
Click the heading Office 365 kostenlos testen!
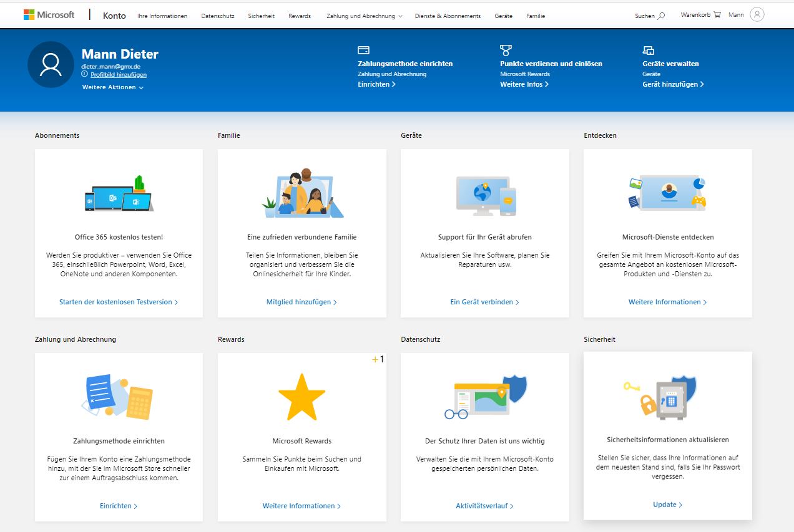(119, 237)
